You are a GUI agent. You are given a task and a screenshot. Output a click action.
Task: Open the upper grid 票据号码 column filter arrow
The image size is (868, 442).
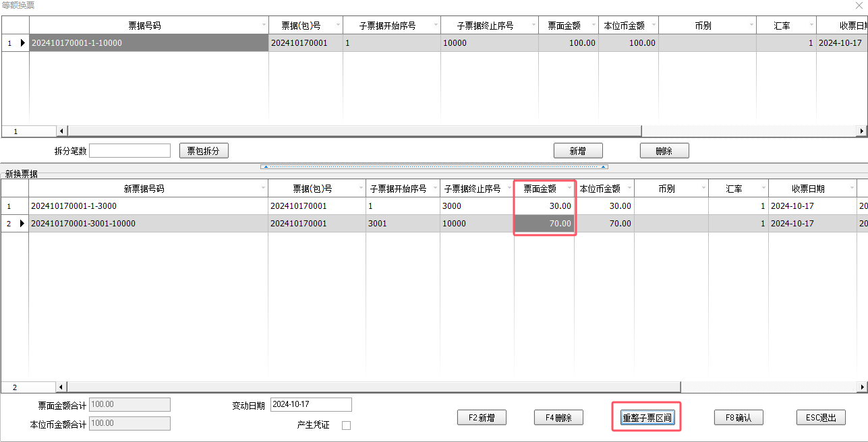(x=264, y=26)
